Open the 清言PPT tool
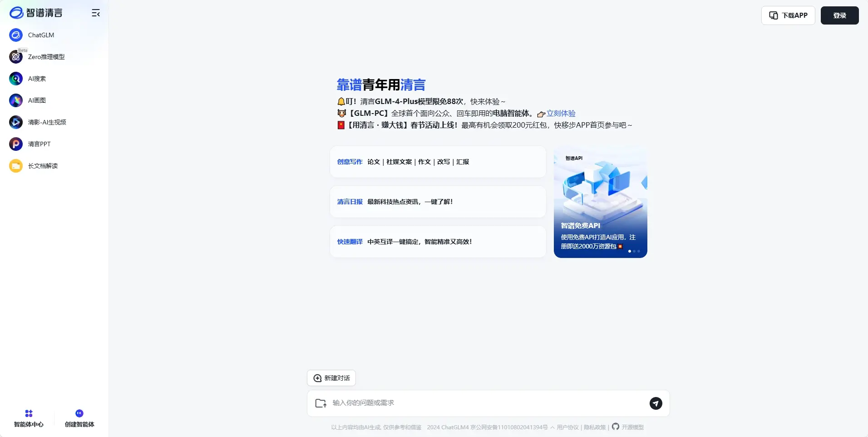868x437 pixels. point(39,144)
